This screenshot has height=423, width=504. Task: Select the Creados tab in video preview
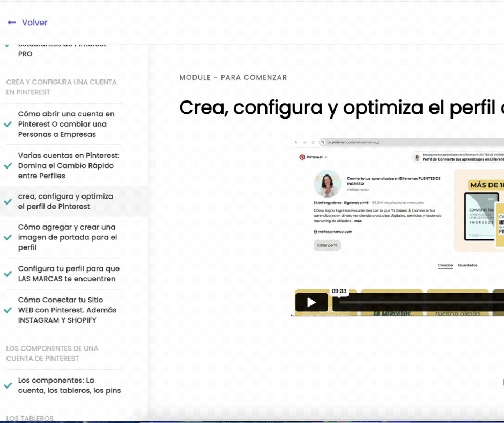pyautogui.click(x=445, y=265)
